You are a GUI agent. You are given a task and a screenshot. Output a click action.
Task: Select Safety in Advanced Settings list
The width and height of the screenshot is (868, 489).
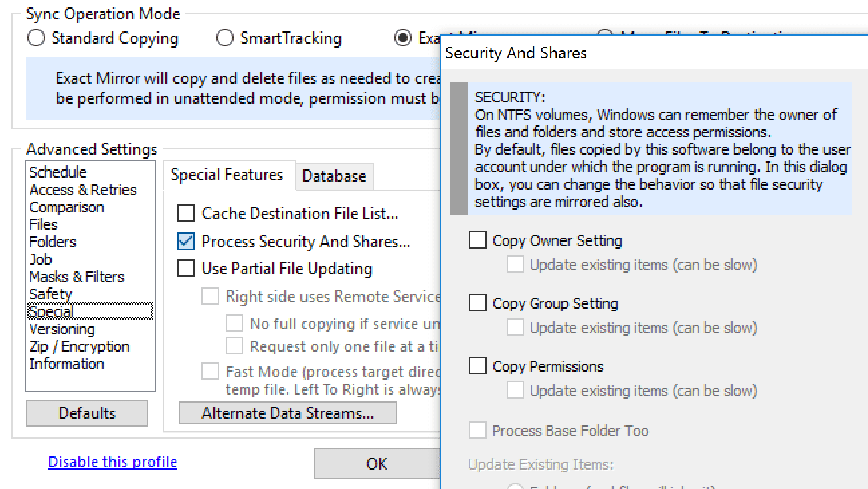50,293
